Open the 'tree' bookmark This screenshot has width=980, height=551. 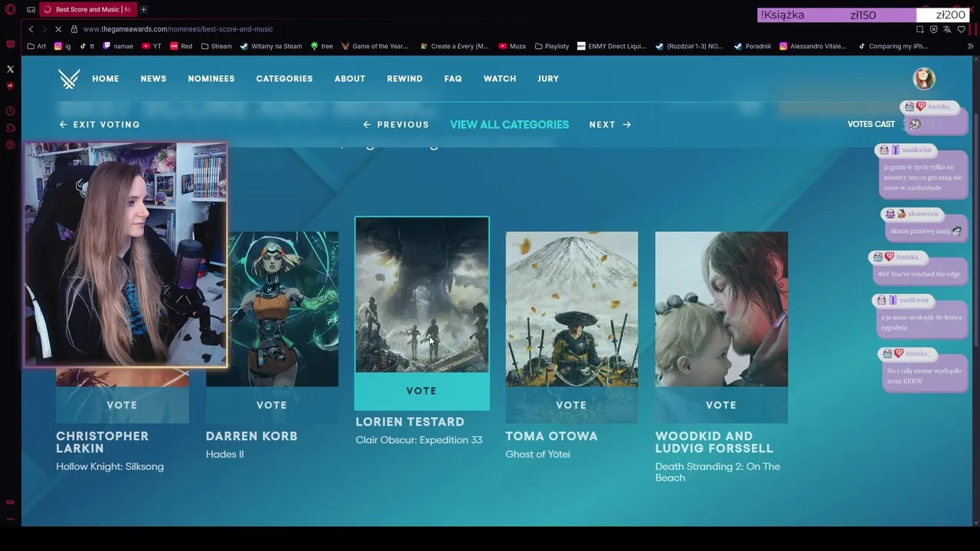click(x=322, y=46)
